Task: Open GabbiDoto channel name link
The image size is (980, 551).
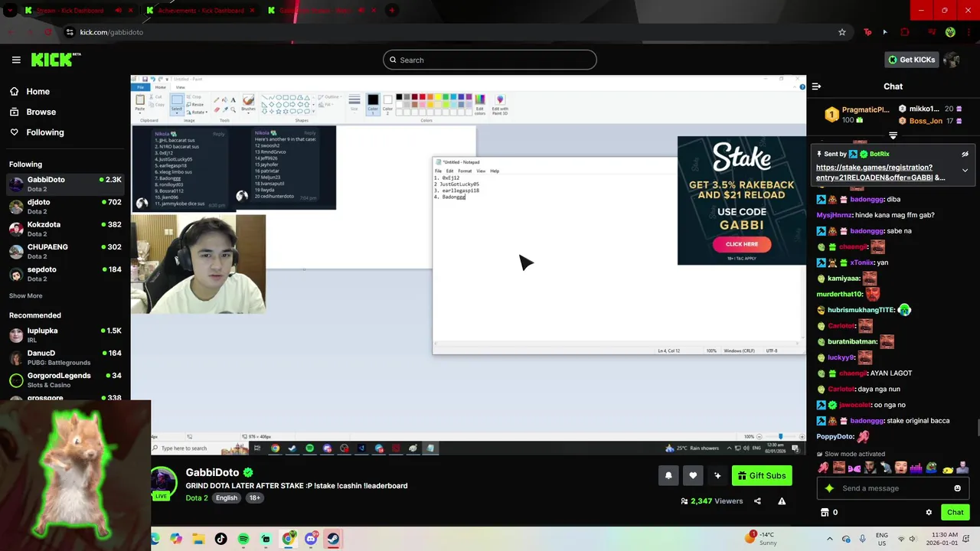Action: tap(213, 473)
